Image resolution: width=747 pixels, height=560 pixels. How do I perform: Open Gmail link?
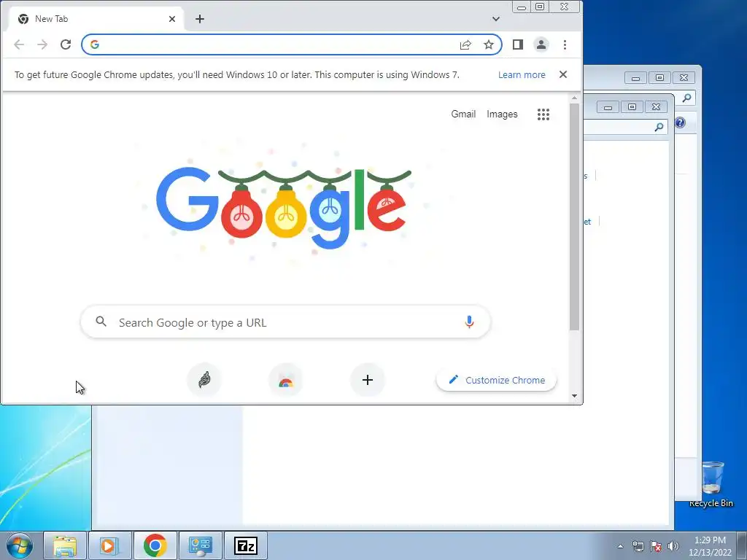(463, 114)
